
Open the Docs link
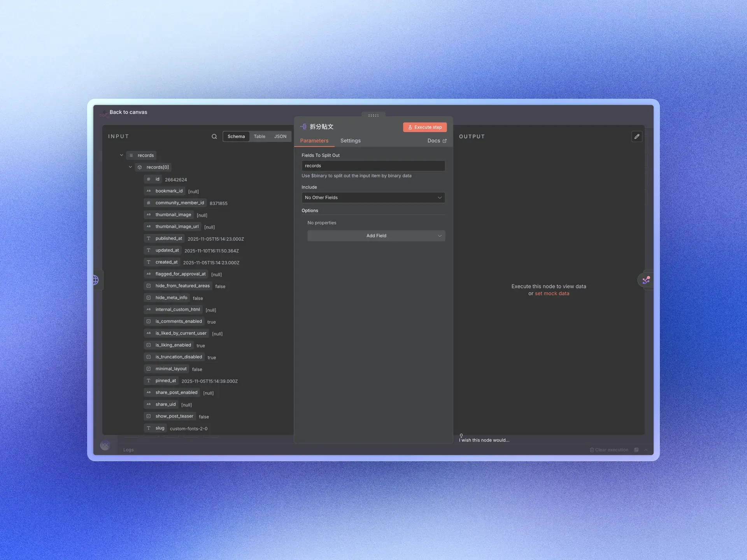point(437,141)
